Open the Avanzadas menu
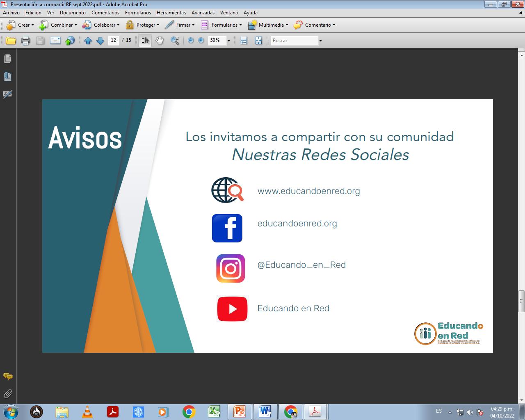Screen dimensions: 525x420 coord(203,13)
